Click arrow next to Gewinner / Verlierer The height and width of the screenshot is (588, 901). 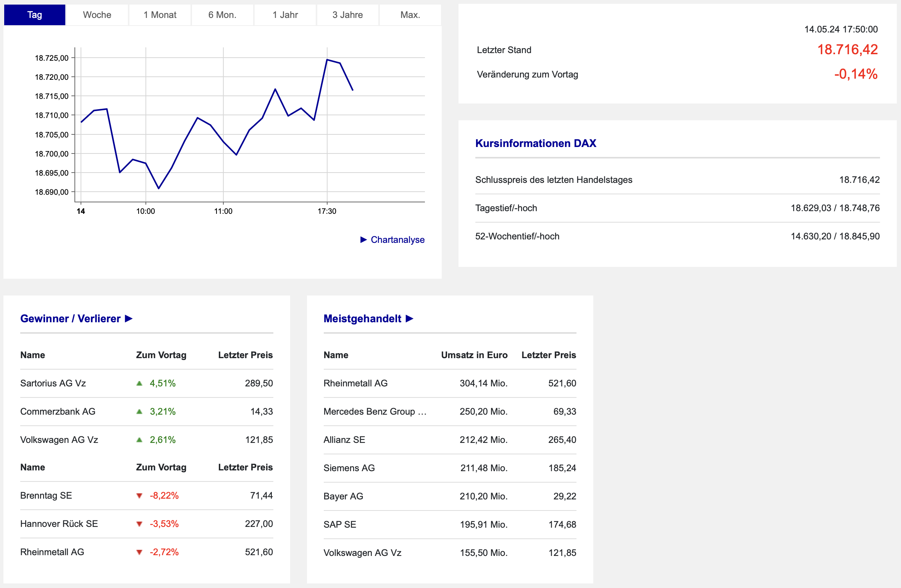click(129, 318)
